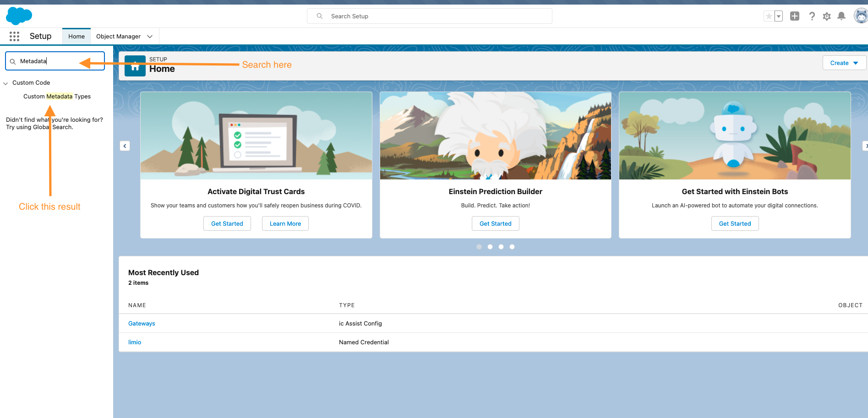The image size is (868, 418).
Task: Select the second carousel page dot
Action: [490, 247]
